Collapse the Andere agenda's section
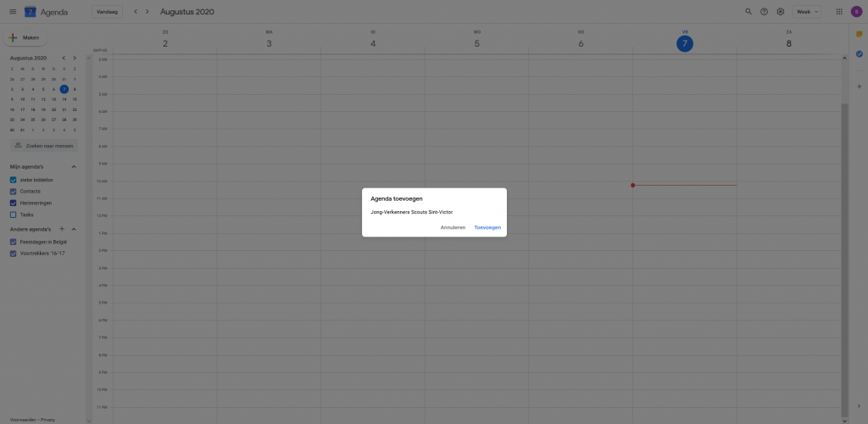The image size is (868, 424). 74,229
